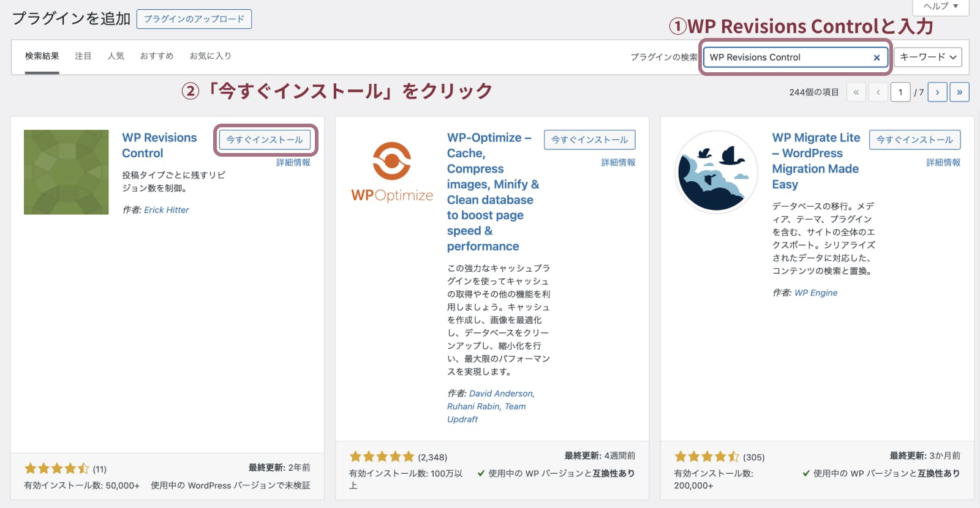Open 詳細情報 for WP-Optimize
The height and width of the screenshot is (508, 980).
tap(618, 163)
